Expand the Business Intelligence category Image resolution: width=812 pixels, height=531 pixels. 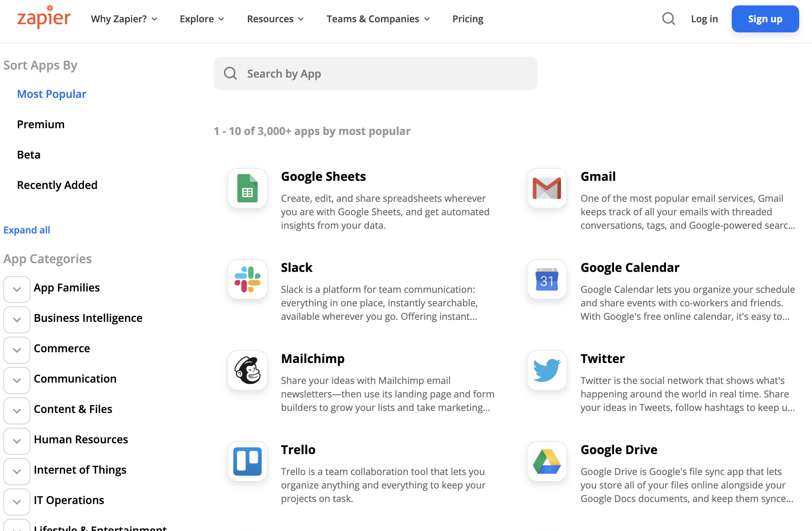[x=17, y=320]
